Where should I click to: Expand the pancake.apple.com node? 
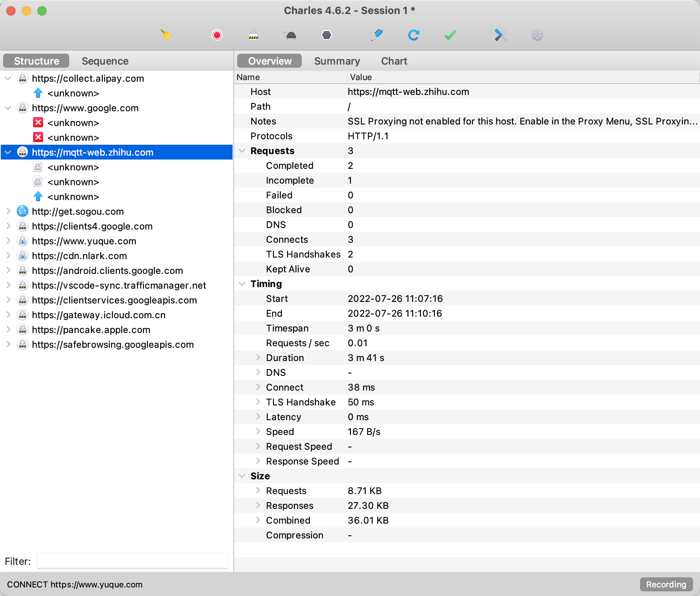[x=8, y=330]
